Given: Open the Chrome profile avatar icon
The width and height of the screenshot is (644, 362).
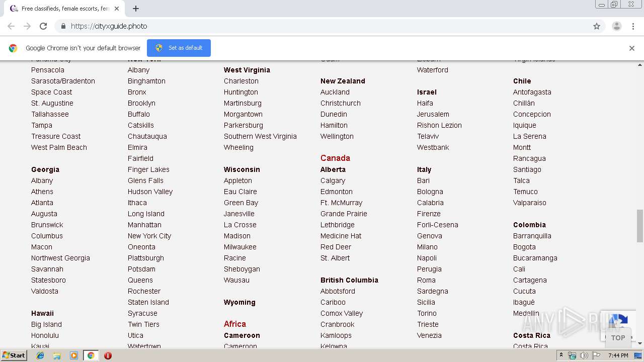Looking at the screenshot, I should [616, 26].
